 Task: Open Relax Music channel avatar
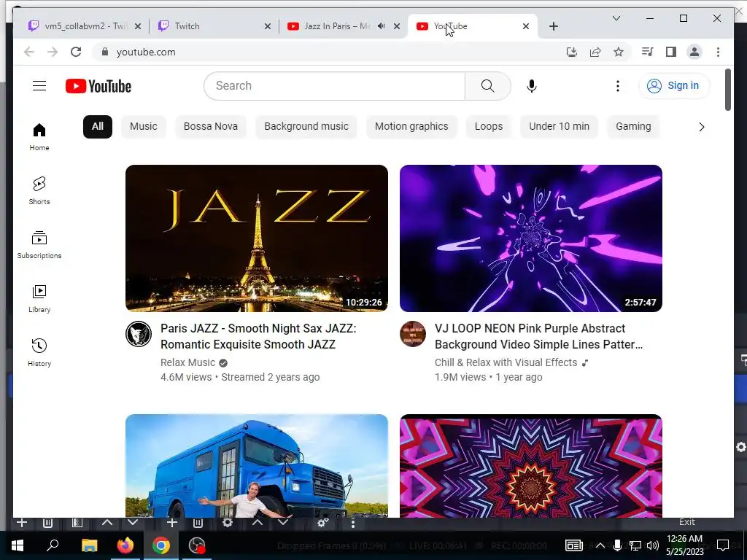click(x=139, y=334)
